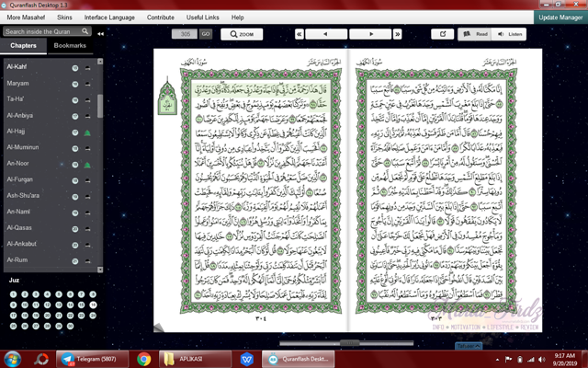
Task: Click the juz number badge beside Al-Qasas
Action: click(x=75, y=229)
